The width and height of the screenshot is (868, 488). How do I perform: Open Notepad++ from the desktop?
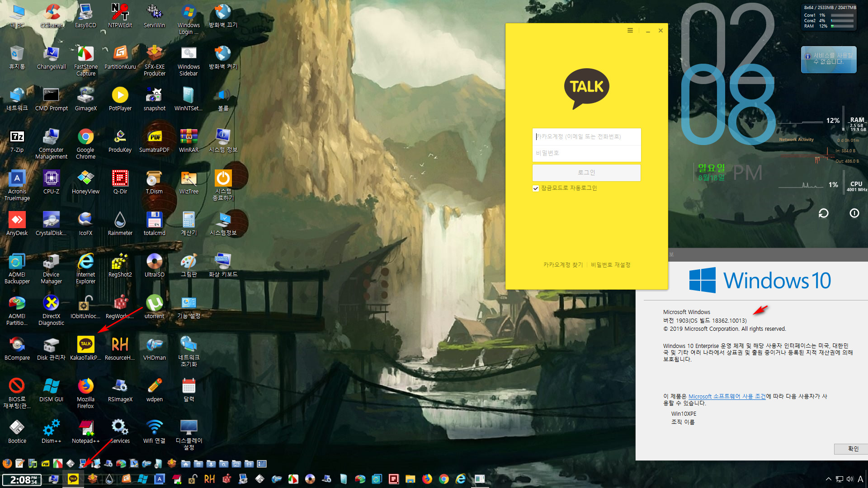point(85,432)
